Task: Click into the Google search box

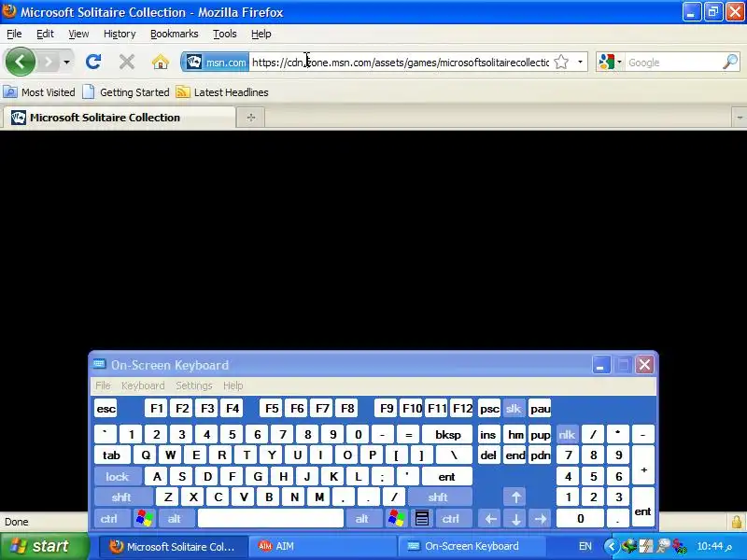Action: coord(673,63)
